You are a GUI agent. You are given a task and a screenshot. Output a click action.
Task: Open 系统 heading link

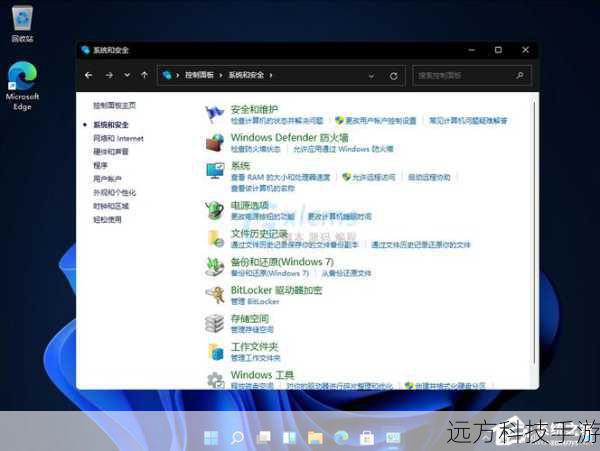pyautogui.click(x=240, y=166)
